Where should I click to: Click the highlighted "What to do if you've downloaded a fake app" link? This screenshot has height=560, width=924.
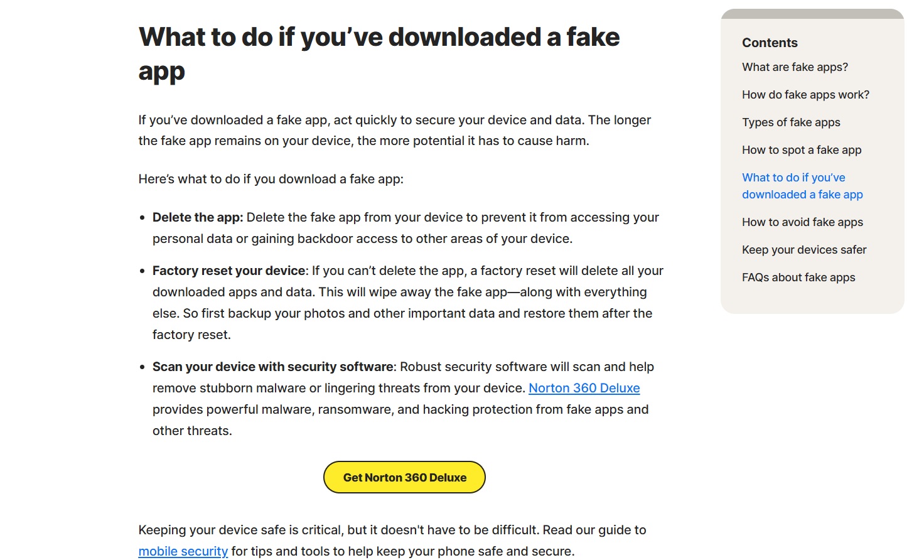click(x=802, y=186)
